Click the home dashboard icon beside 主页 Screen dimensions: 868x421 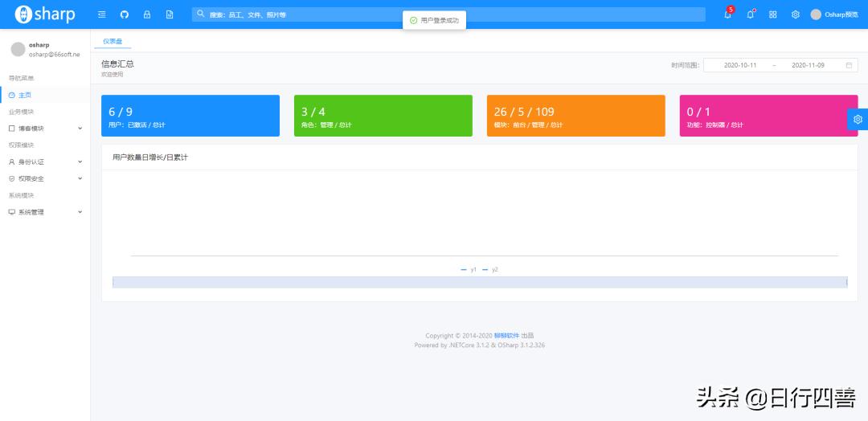point(11,95)
